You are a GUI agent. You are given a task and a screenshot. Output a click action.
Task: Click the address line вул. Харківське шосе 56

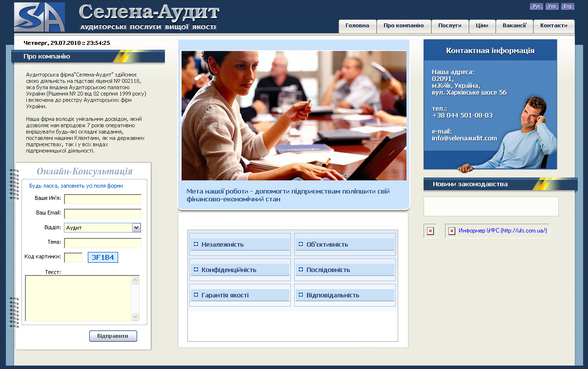tap(469, 93)
